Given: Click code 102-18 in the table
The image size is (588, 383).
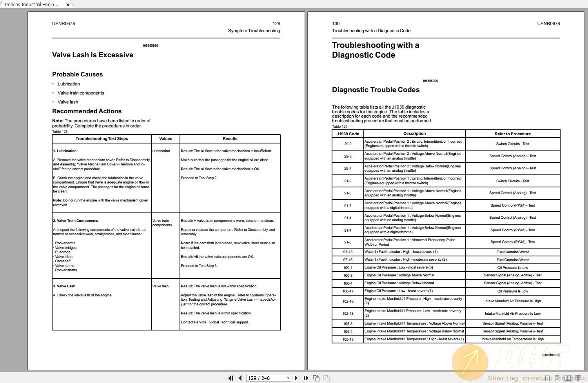Looking at the screenshot, I should pos(348,314).
